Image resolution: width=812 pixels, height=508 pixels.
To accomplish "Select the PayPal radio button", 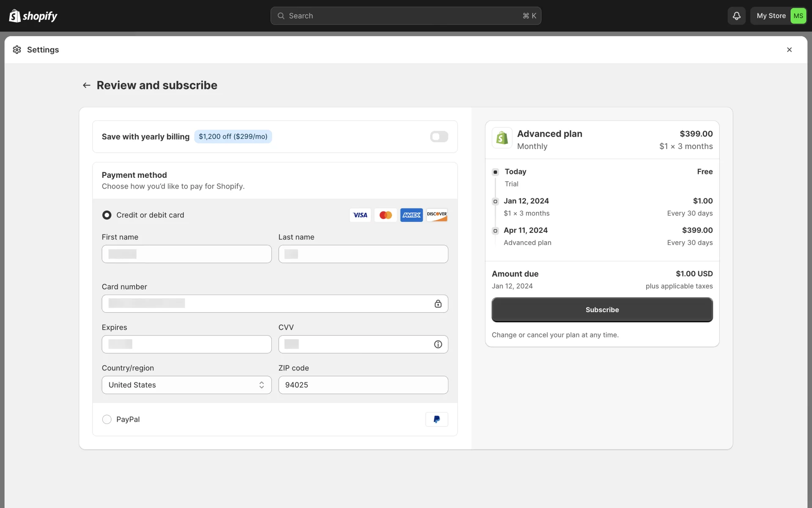I will (x=107, y=419).
